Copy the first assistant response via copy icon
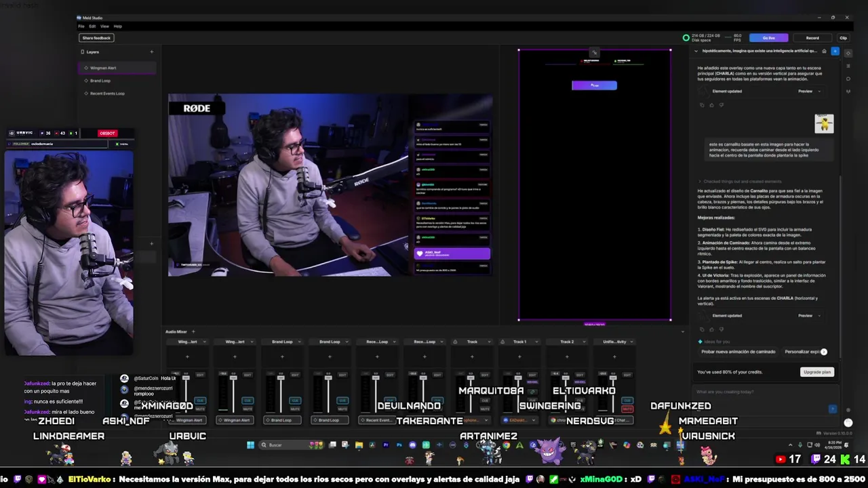This screenshot has width=868, height=488. (x=702, y=105)
